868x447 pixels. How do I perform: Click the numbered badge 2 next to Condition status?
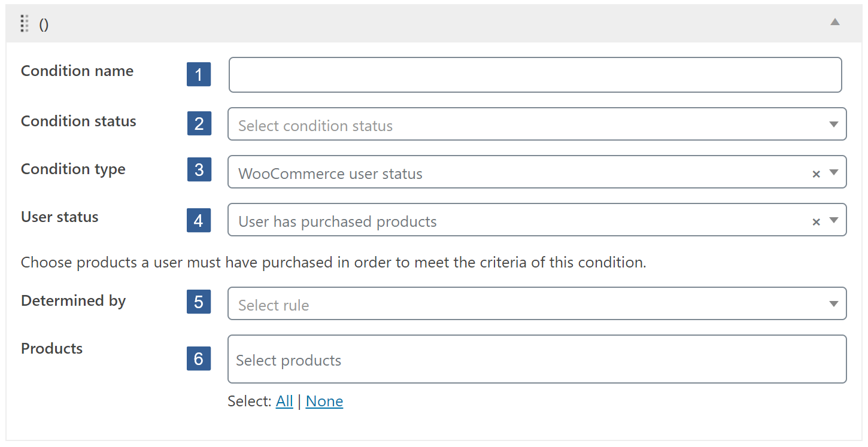(199, 124)
